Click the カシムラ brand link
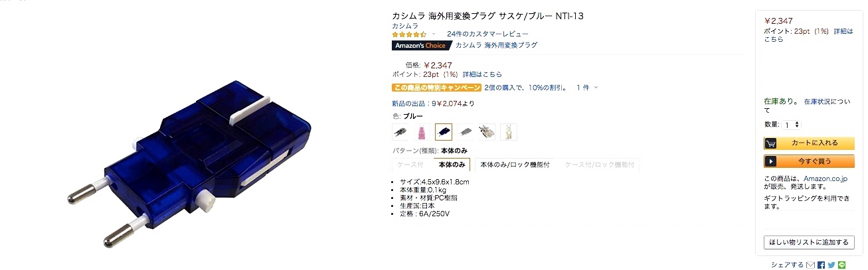 (405, 25)
